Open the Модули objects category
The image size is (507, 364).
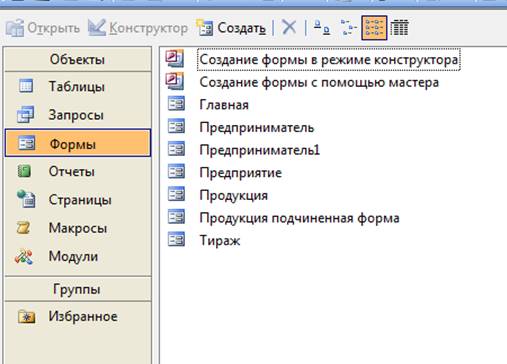tap(78, 257)
